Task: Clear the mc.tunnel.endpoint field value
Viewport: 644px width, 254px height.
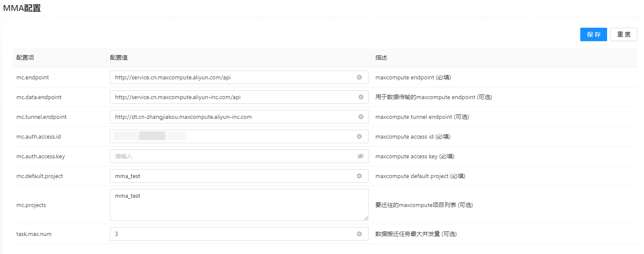Action: [361, 117]
